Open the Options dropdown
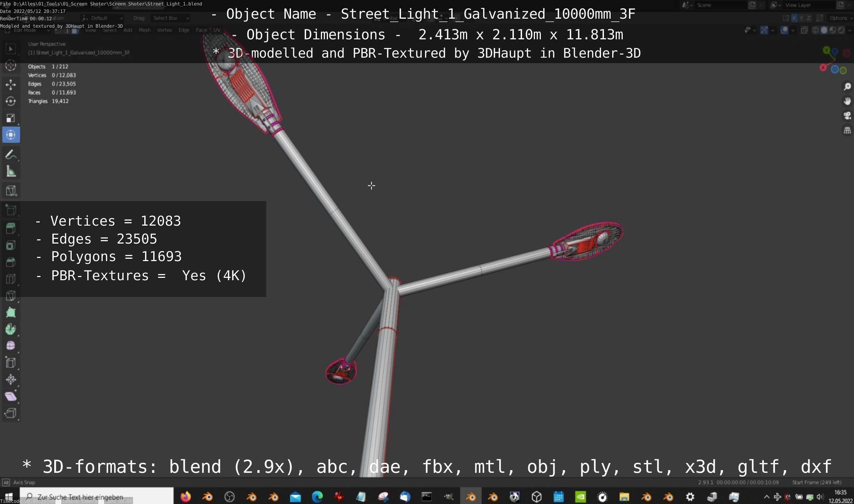This screenshot has height=504, width=854. point(840,18)
